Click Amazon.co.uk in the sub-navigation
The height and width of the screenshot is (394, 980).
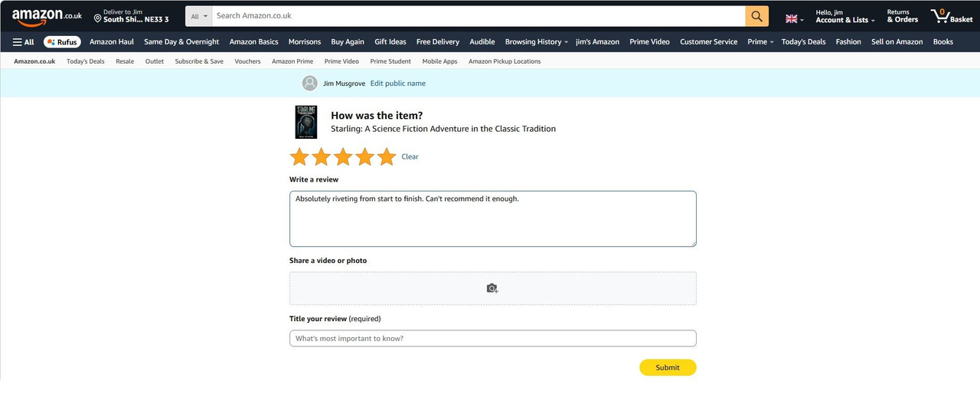click(x=34, y=61)
